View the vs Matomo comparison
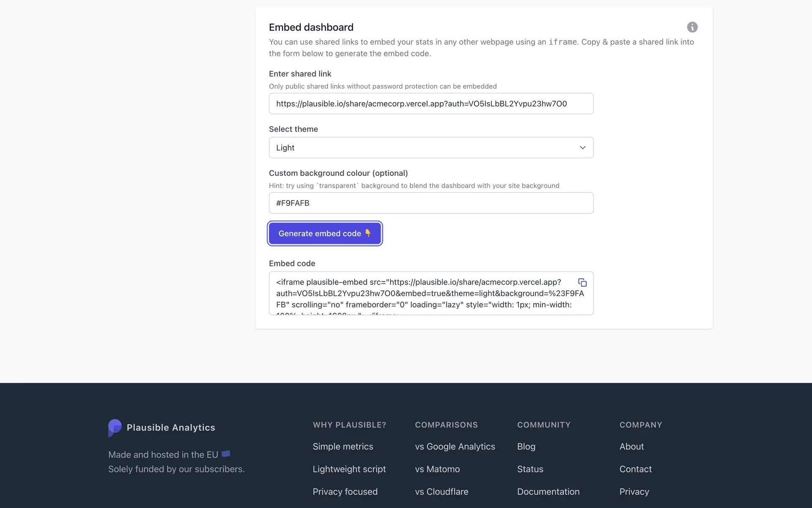812x508 pixels. pos(437,469)
